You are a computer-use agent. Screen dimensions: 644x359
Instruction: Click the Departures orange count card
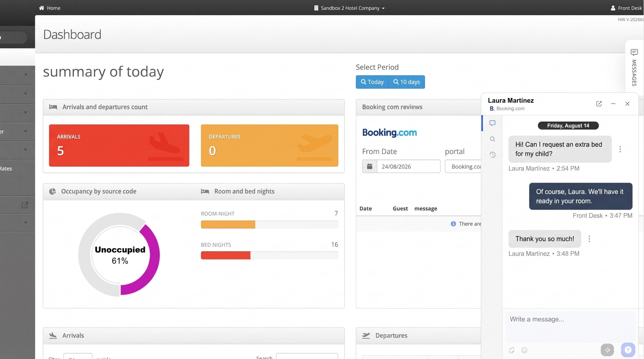(269, 145)
